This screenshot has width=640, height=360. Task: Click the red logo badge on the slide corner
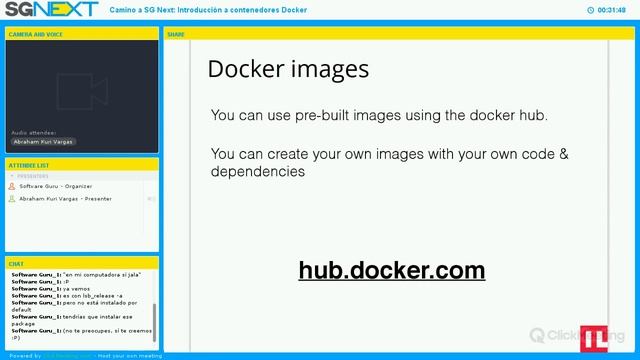(x=594, y=339)
